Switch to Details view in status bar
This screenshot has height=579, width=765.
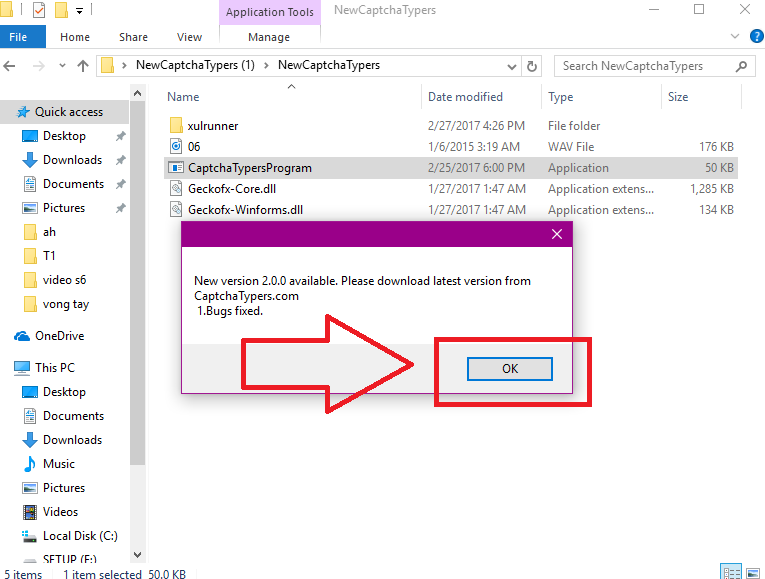tap(731, 572)
